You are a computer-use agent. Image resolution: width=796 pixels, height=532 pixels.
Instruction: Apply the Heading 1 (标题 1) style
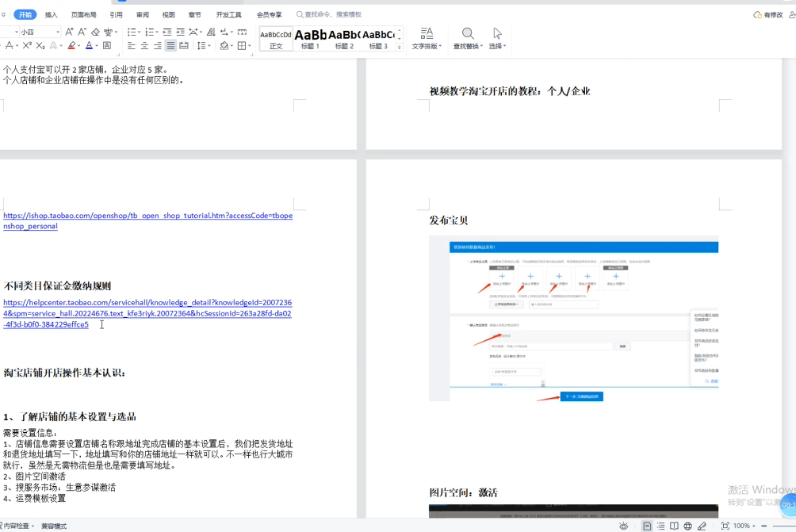pos(310,37)
